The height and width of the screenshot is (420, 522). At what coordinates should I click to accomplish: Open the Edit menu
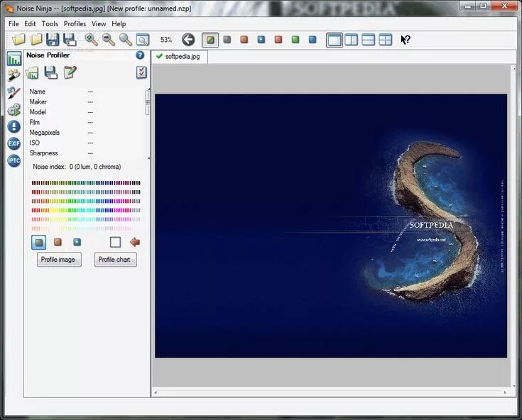click(x=30, y=24)
